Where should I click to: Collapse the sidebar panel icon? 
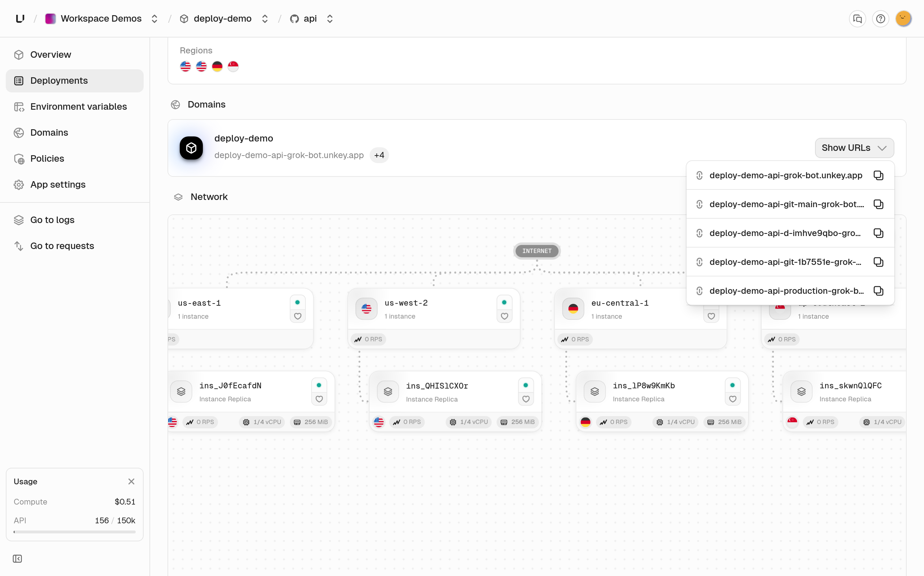[17, 558]
